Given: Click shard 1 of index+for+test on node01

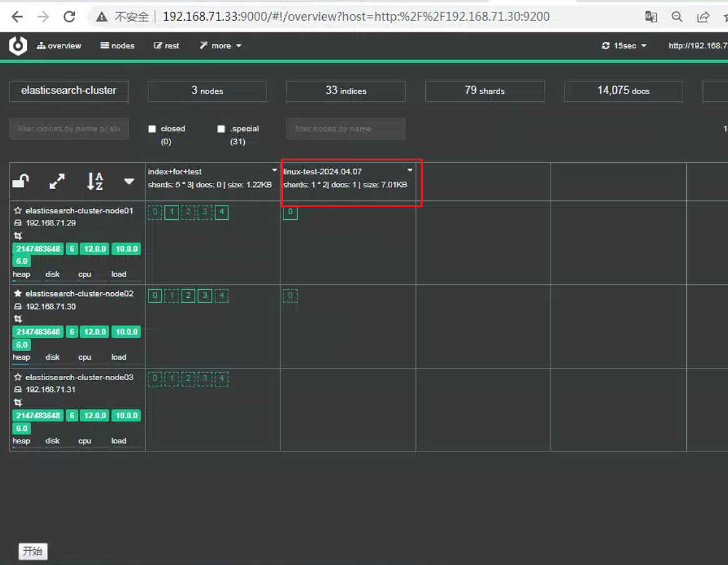Looking at the screenshot, I should pos(171,213).
